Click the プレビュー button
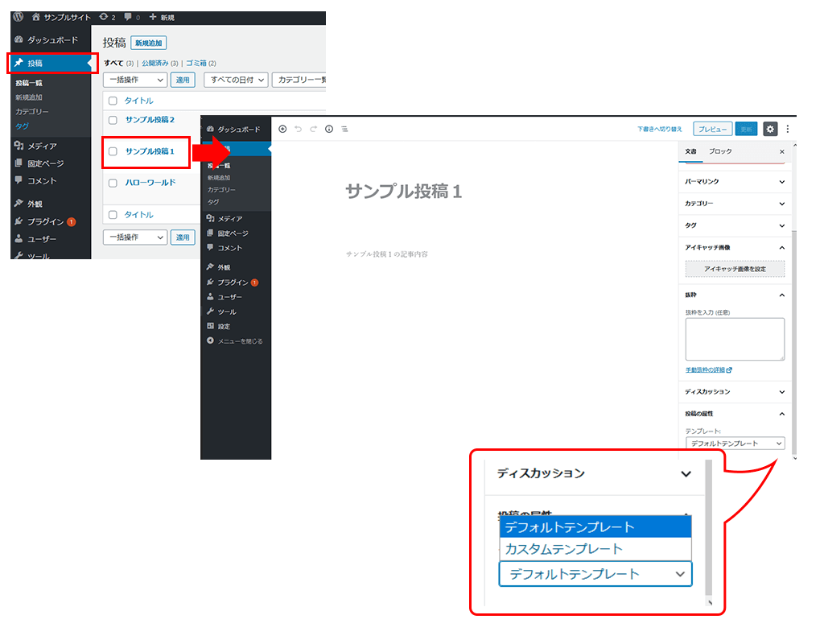This screenshot has width=824, height=644. [x=712, y=129]
